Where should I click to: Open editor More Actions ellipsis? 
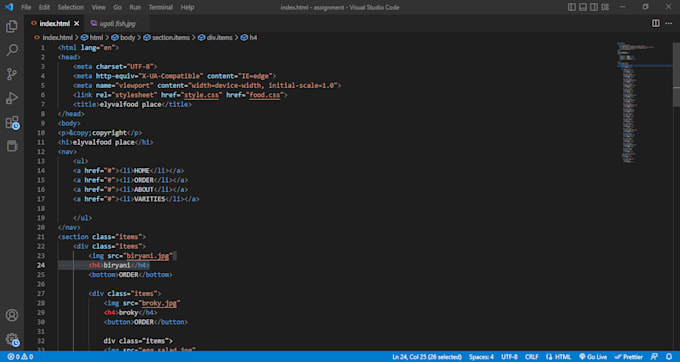pyautogui.click(x=668, y=23)
